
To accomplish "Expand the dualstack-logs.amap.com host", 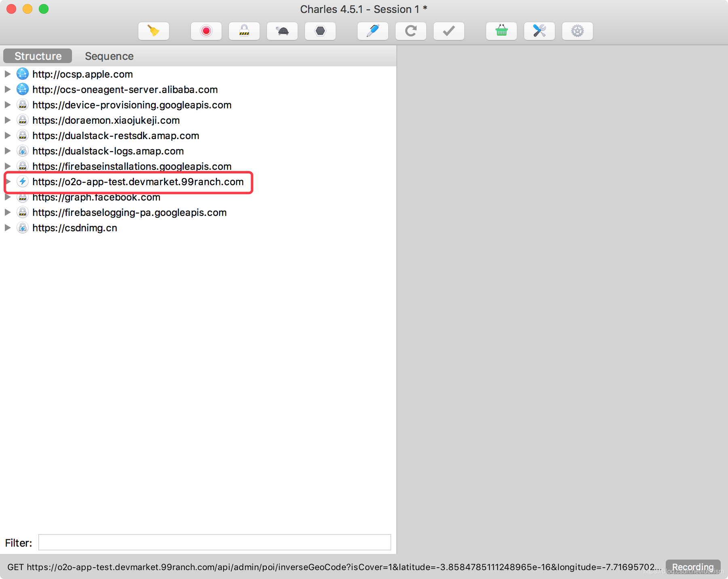I will coord(7,151).
